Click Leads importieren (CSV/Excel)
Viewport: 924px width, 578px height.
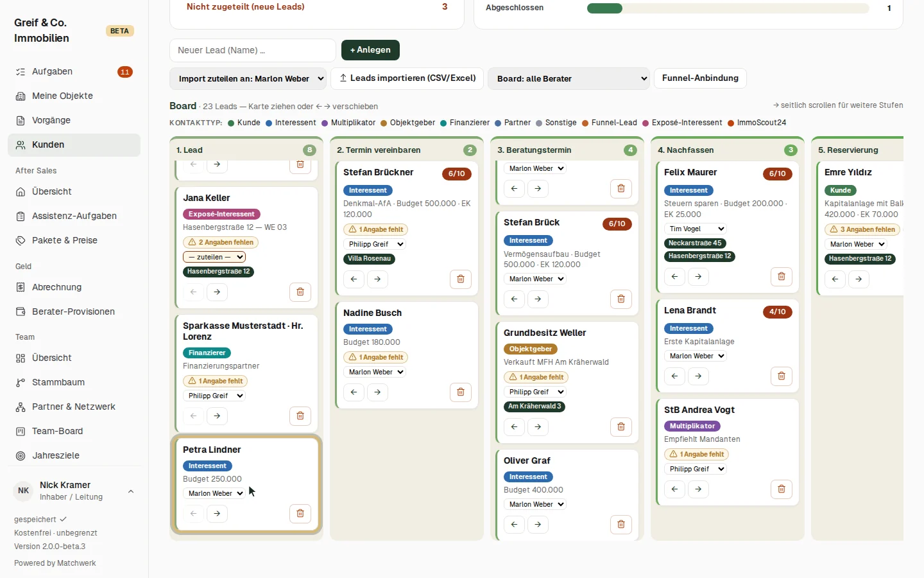pyautogui.click(x=407, y=78)
